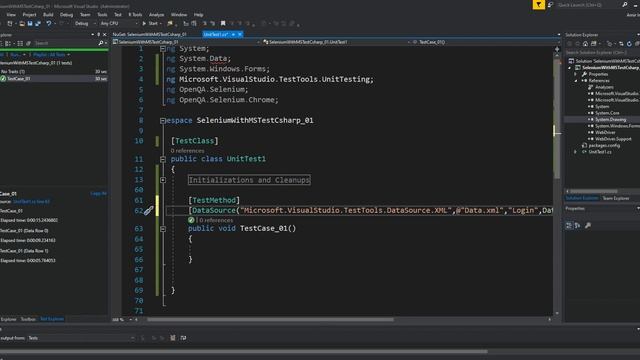Click the Solution Explorer Sync with Active Document icon
The image size is (640, 360).
(x=621, y=44)
